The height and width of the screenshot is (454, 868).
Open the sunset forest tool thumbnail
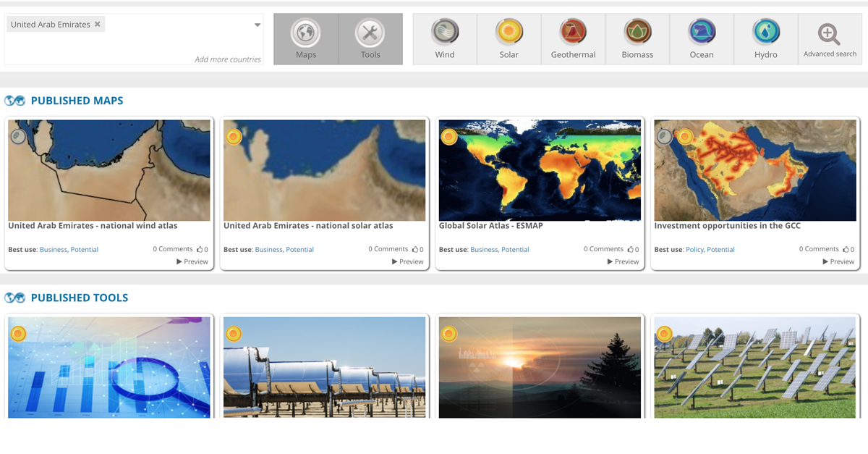(540, 367)
